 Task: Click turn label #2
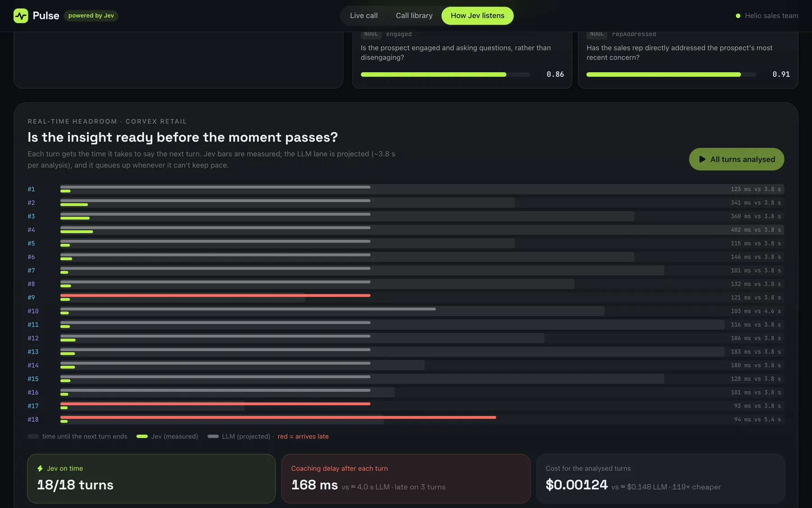coord(31,203)
